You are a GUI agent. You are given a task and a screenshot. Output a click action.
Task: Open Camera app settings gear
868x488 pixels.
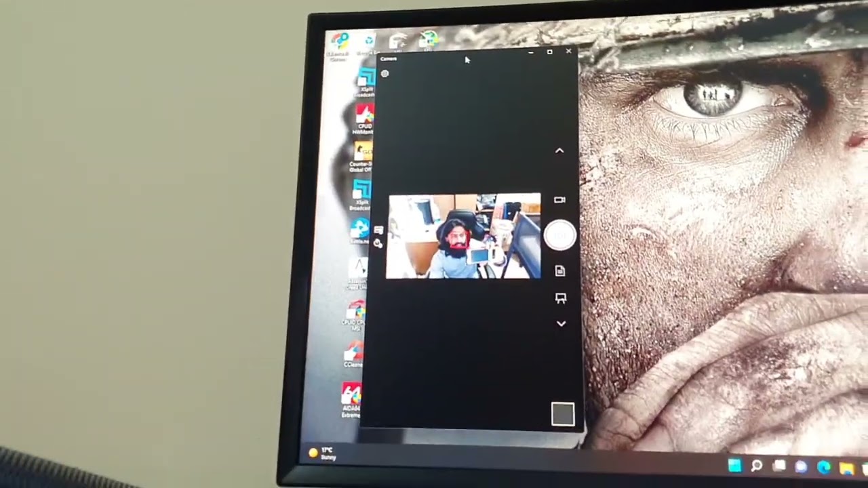(x=384, y=73)
